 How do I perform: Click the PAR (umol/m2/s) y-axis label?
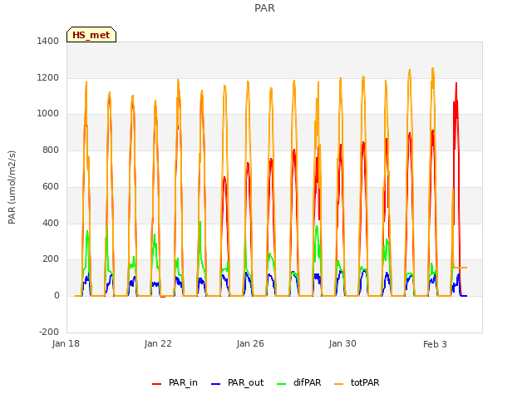point(12,187)
